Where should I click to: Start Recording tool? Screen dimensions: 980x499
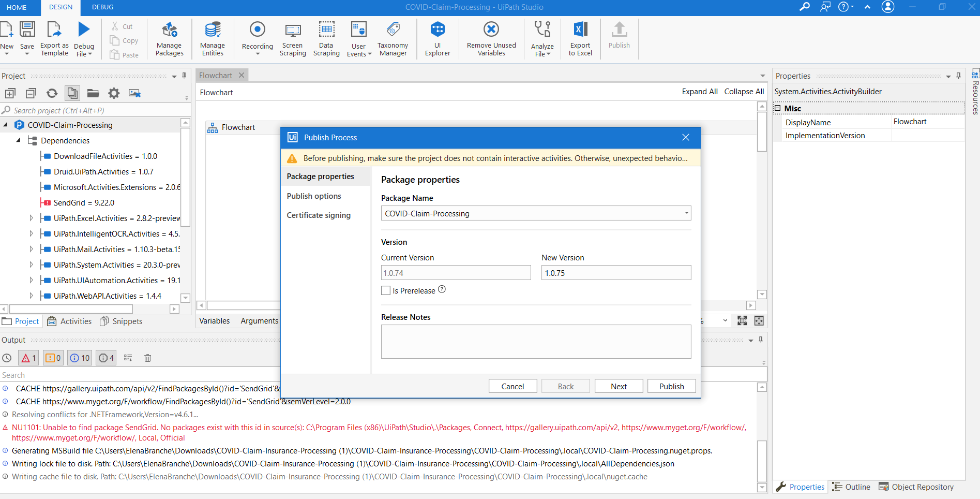258,39
